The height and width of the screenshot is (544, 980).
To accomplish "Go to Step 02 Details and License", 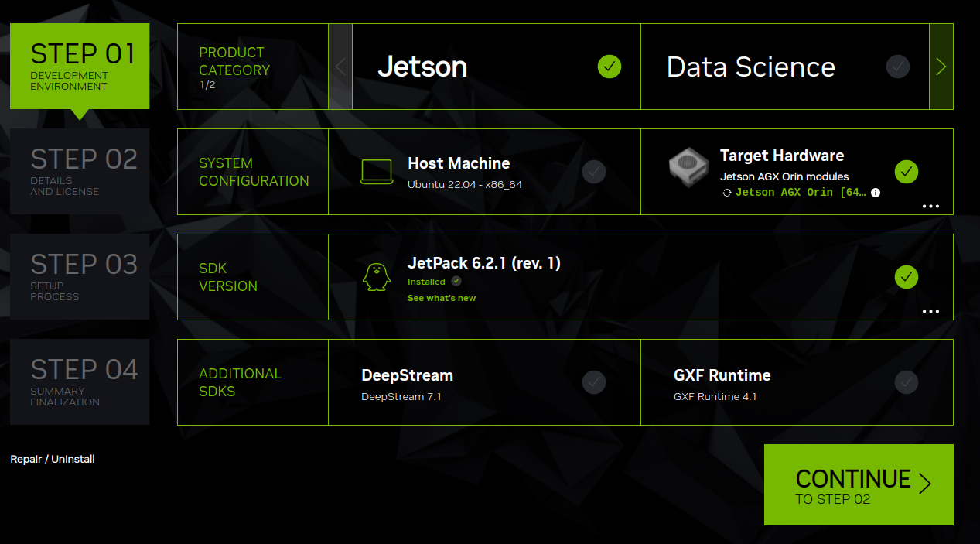I will (x=80, y=172).
